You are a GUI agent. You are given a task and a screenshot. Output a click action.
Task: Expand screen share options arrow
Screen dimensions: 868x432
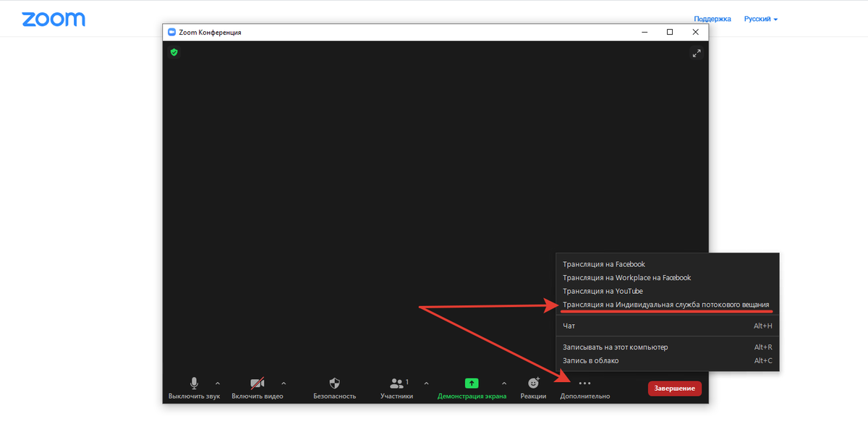coord(504,383)
